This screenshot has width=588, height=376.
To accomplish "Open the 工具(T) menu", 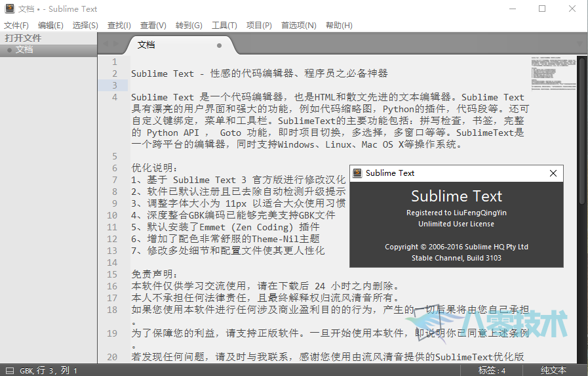I will (224, 26).
